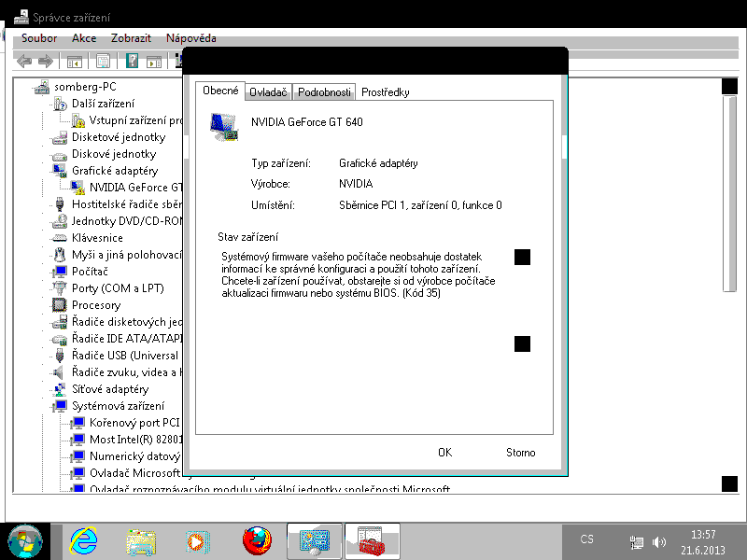Viewport: 747px width, 560px height.
Task: Switch to the Obecné tab
Action: (x=220, y=91)
